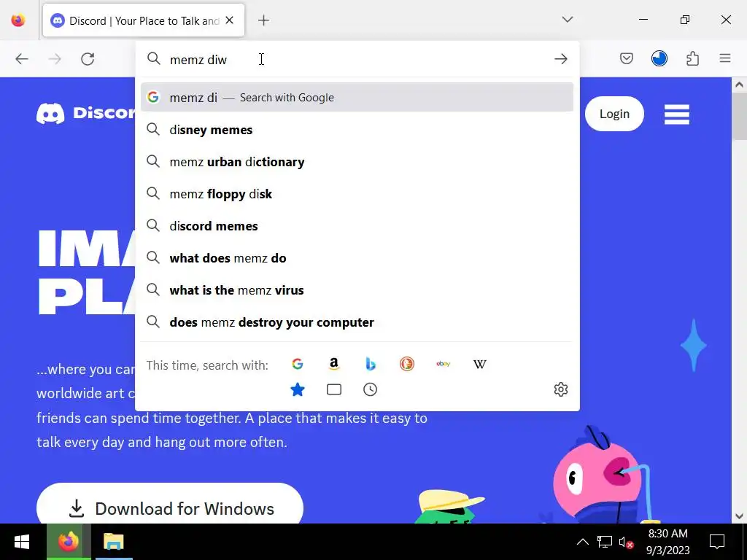This screenshot has height=560, width=747.
Task: Search this time with Wikipedia icon
Action: (480, 365)
